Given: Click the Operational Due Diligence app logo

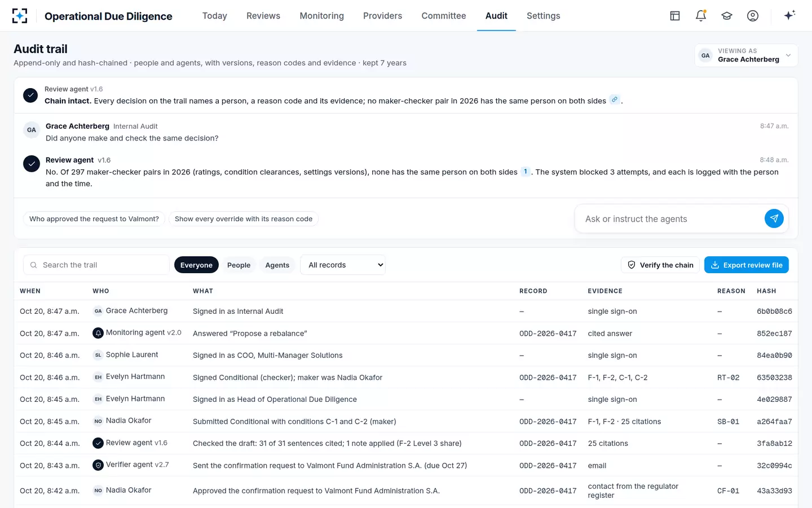Looking at the screenshot, I should pos(20,16).
